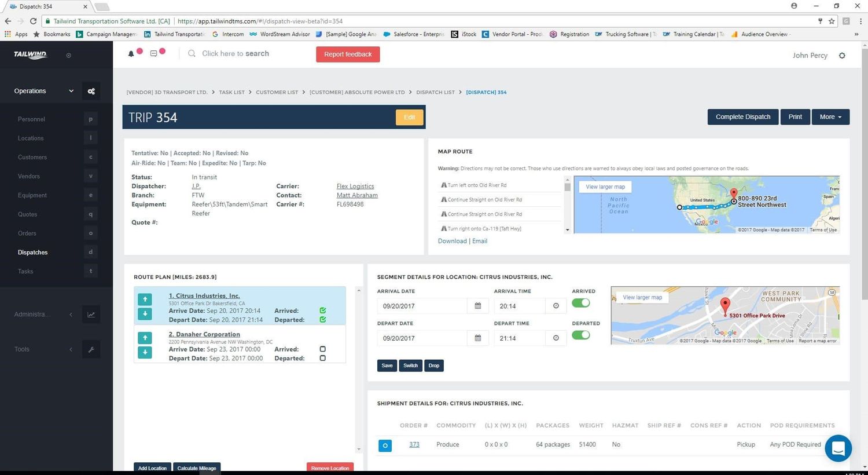The width and height of the screenshot is (868, 475).
Task: Check the Arrived box for Danaher Corporation
Action: coord(322,349)
